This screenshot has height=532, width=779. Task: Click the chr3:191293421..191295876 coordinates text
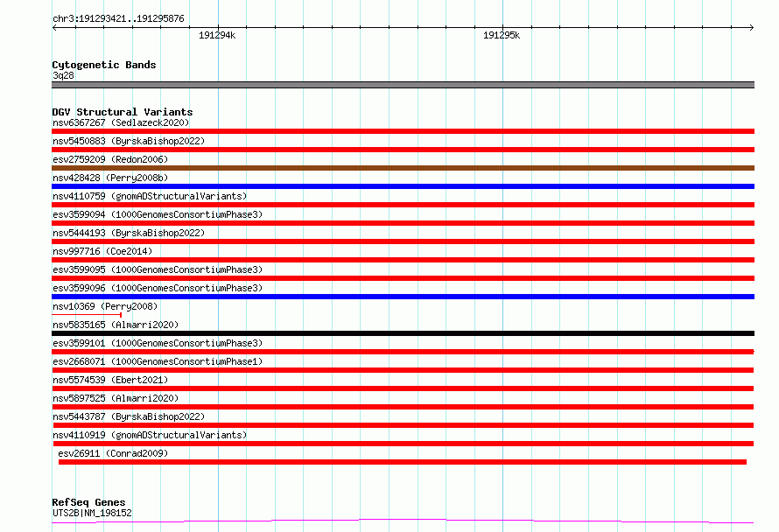coord(118,19)
